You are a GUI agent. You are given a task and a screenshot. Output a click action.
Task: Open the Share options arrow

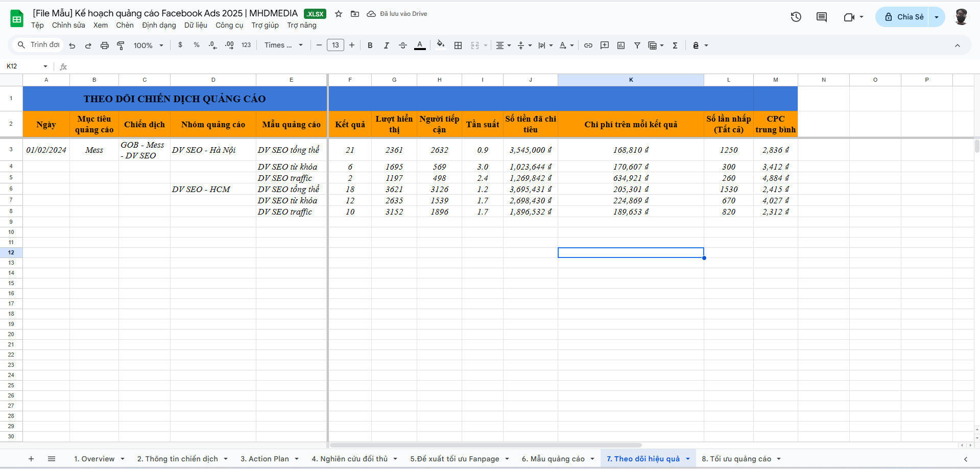click(937, 17)
